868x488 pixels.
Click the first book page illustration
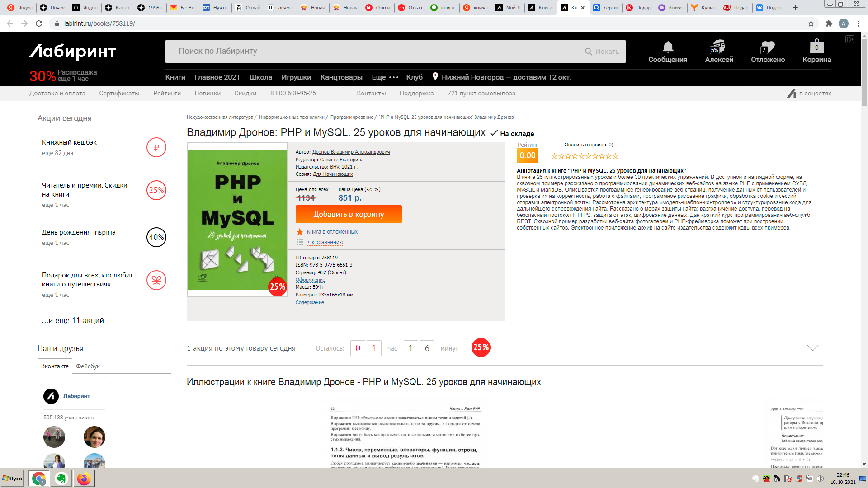click(405, 437)
